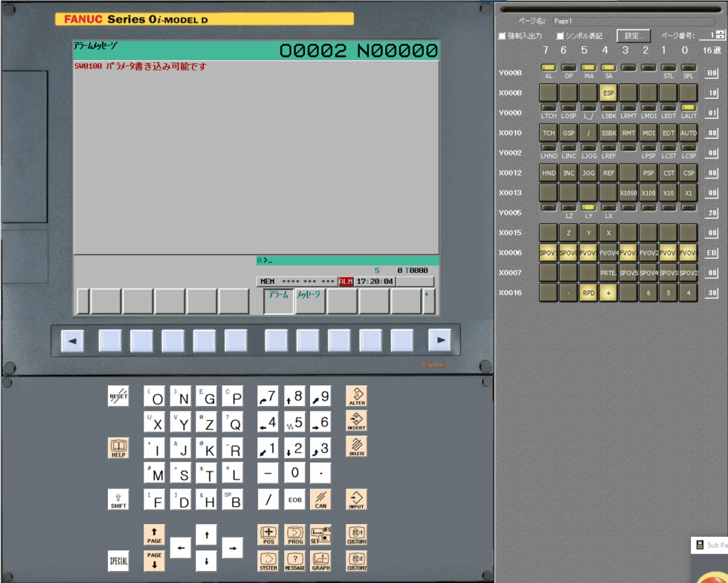Tap the SHIFT key
The width and height of the screenshot is (728, 583).
coord(119,499)
